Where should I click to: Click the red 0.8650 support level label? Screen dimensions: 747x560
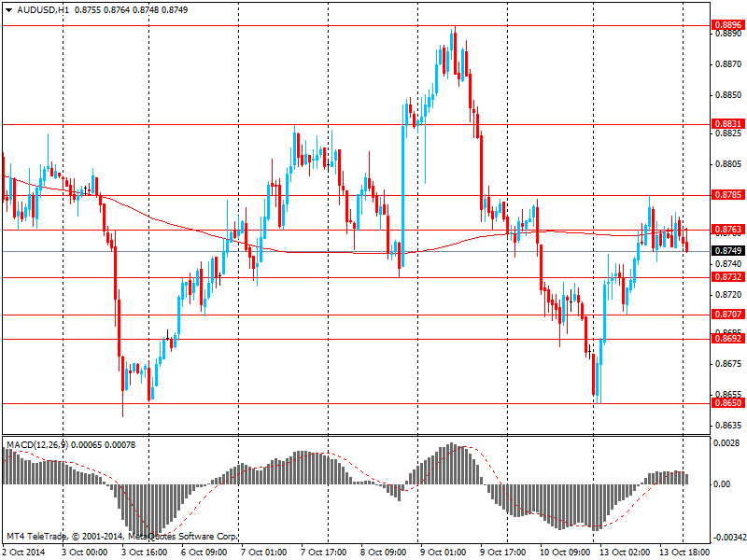pos(727,403)
